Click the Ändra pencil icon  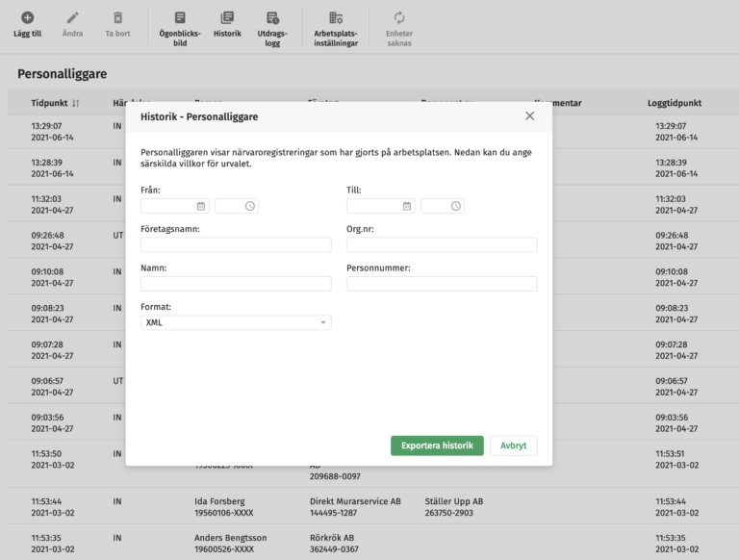click(73, 18)
